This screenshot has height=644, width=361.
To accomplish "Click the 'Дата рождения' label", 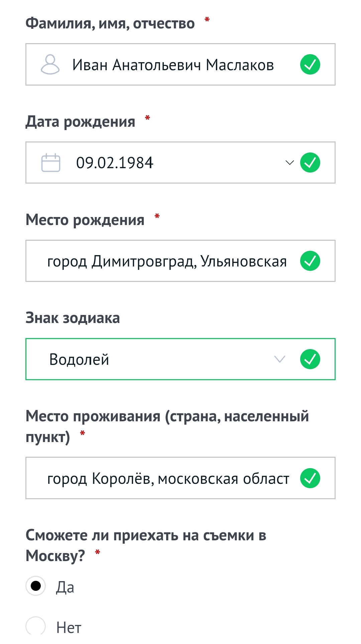I will tap(81, 122).
